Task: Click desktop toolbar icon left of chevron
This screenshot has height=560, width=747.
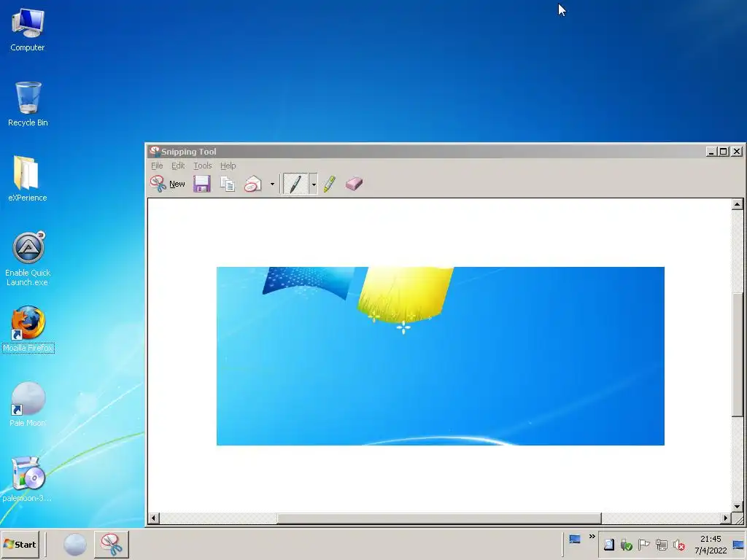Action: [x=575, y=539]
